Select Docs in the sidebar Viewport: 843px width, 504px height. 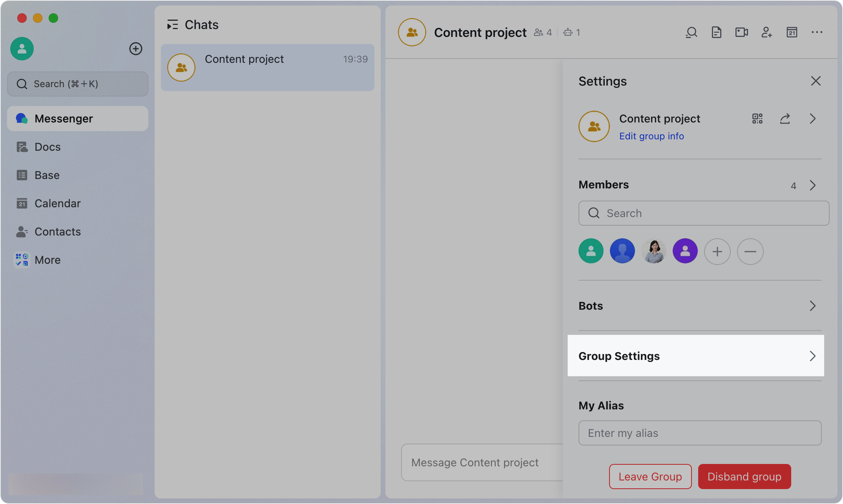47,147
